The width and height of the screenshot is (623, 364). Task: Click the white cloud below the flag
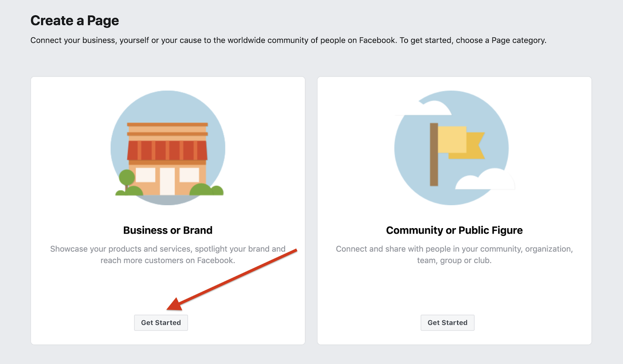coord(485,179)
